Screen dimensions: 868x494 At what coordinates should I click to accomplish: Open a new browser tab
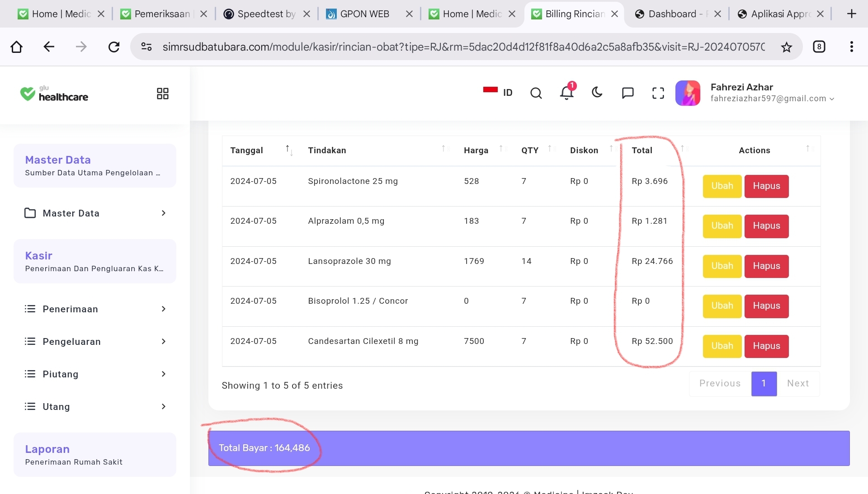click(852, 14)
